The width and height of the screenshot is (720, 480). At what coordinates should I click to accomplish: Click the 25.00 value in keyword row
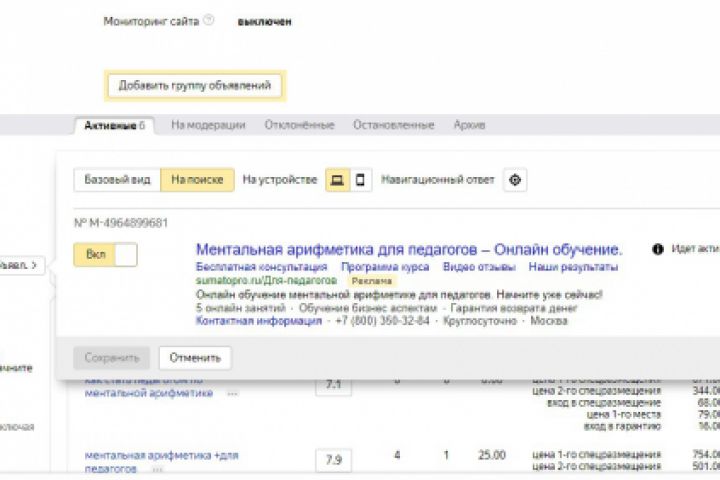tap(492, 455)
